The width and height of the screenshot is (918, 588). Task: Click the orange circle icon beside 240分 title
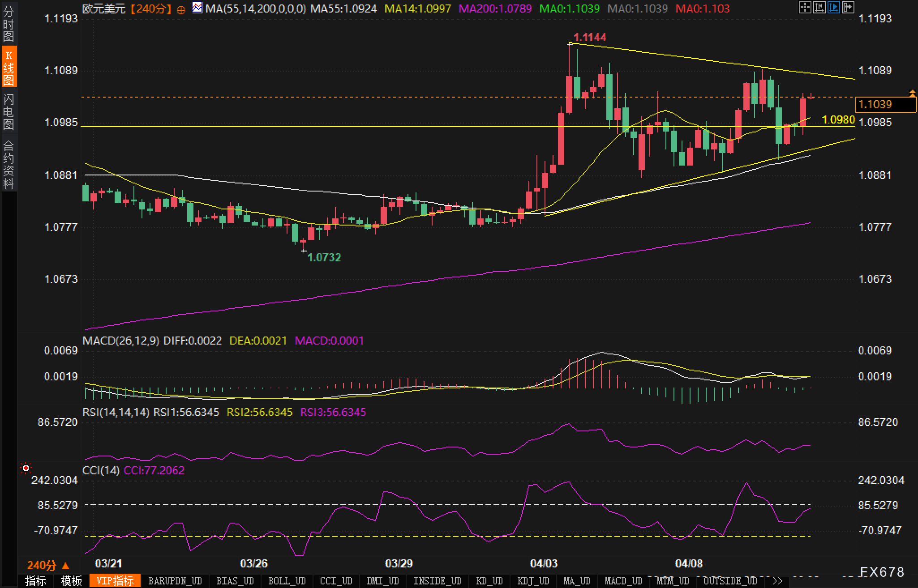click(181, 10)
